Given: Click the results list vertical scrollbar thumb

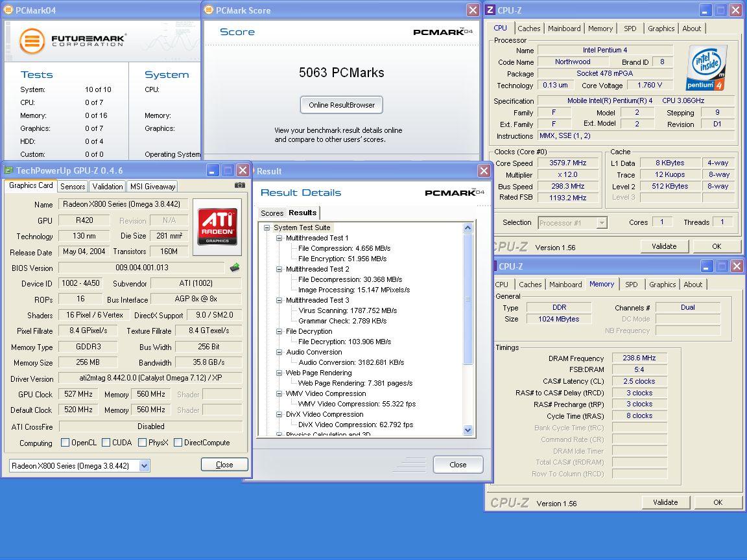Looking at the screenshot, I should [x=468, y=299].
